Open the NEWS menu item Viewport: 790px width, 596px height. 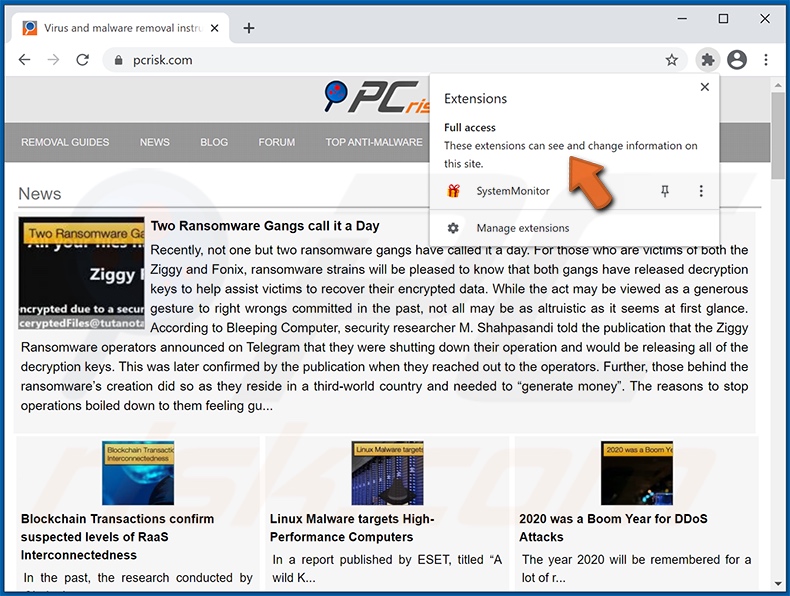pos(155,143)
